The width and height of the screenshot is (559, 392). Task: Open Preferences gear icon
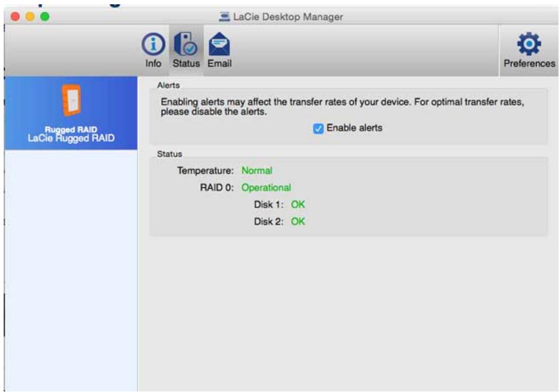[x=529, y=44]
